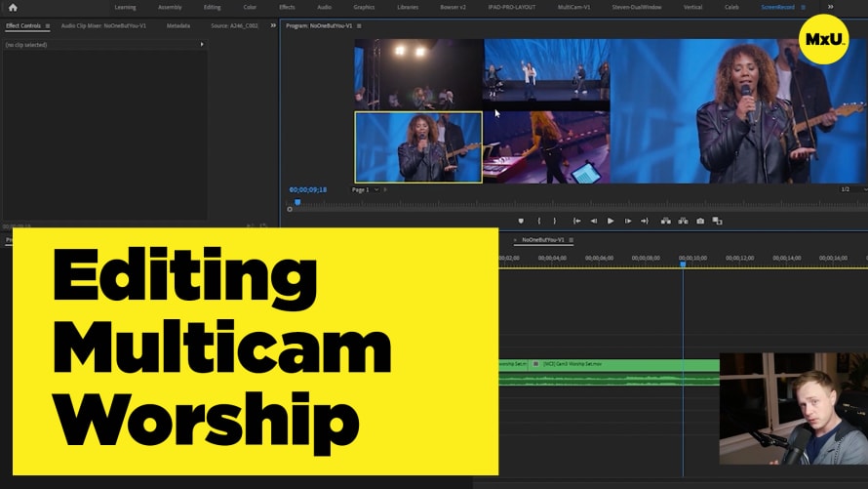Screen dimensions: 868x489
Task: Click the Export Frame camera icon
Action: tap(700, 221)
